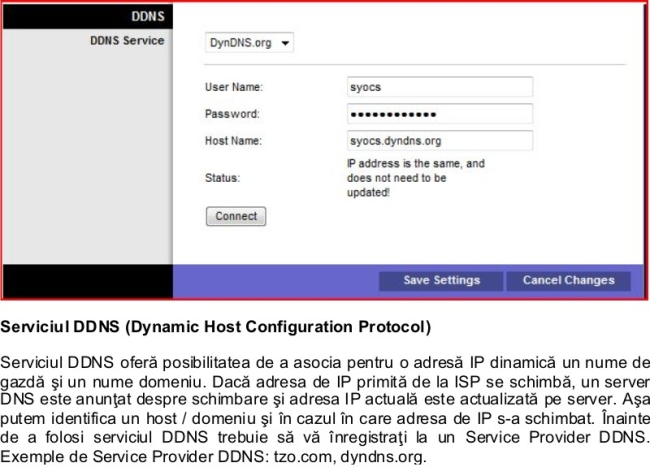Click the heading 'Serviciul DDNS (Dynamic Host Configuration Protocol)'
Viewport: 650px width, 467px height.
pyautogui.click(x=216, y=327)
